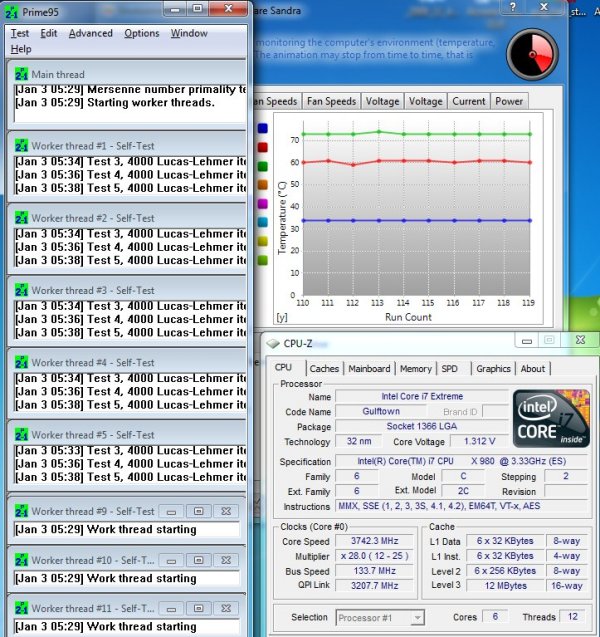Click the Gulftown code name field

click(x=381, y=411)
